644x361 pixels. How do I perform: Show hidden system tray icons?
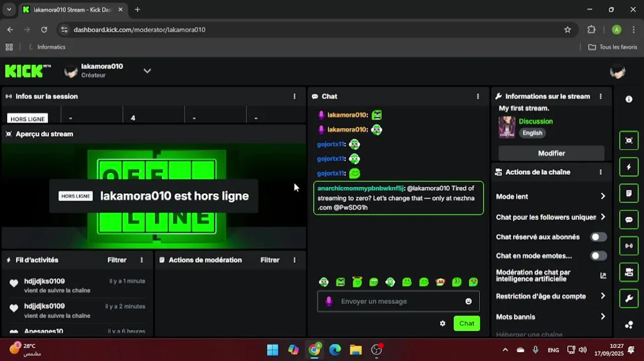pos(505,349)
